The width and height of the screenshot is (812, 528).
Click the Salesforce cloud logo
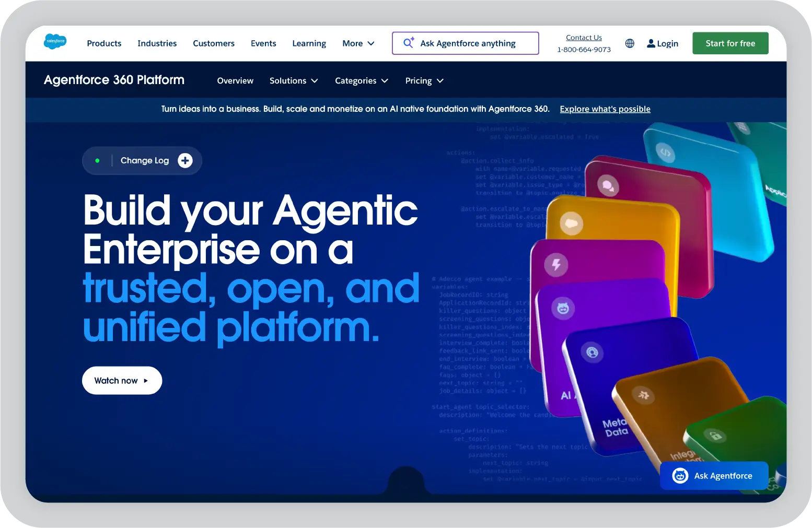55,41
